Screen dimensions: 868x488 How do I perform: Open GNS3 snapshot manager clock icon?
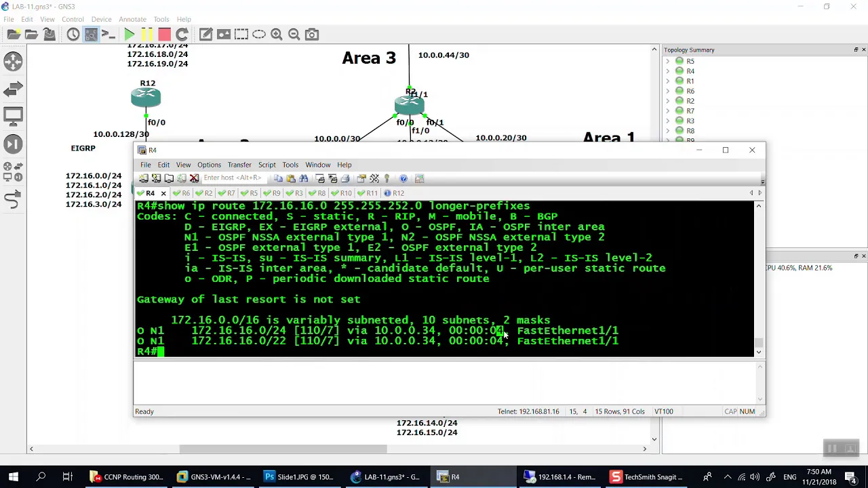(73, 35)
